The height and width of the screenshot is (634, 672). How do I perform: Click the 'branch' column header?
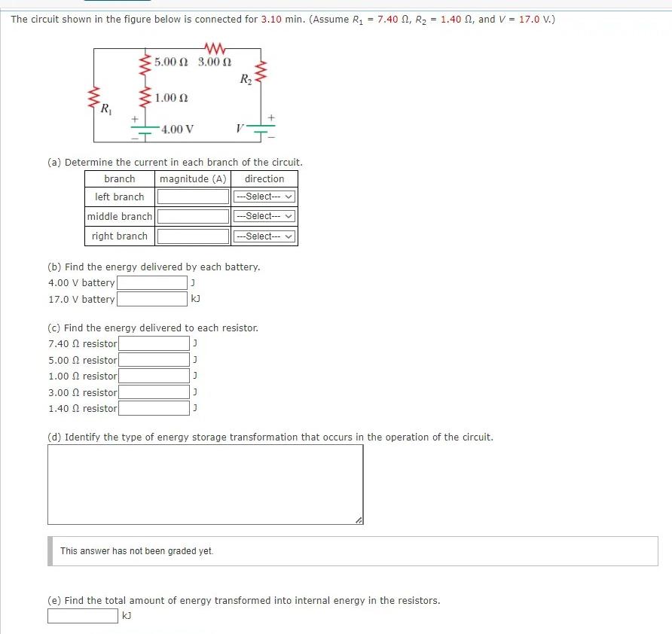(120, 178)
